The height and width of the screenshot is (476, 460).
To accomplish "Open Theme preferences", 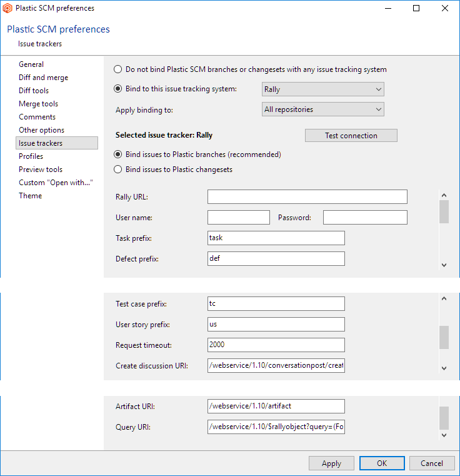I will click(31, 196).
